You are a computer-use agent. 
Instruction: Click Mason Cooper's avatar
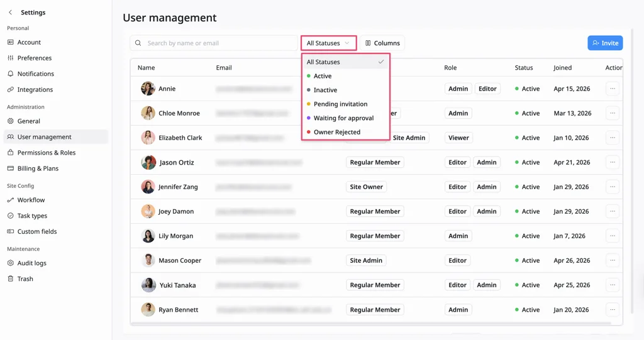pyautogui.click(x=148, y=260)
